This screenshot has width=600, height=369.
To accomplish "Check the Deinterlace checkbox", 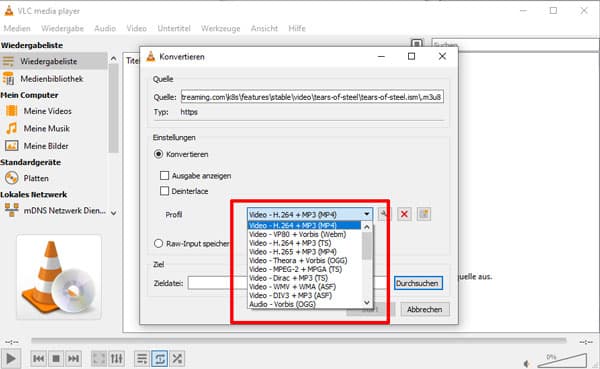I will point(164,191).
